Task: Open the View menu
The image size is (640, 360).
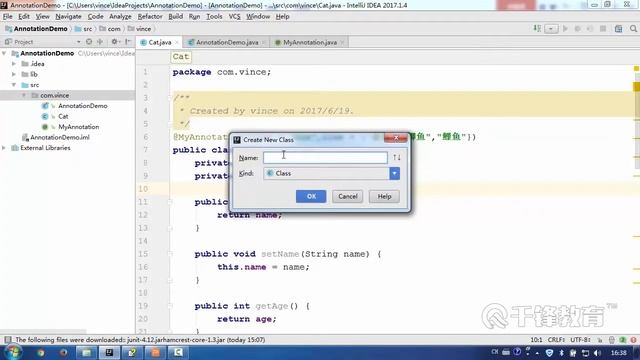Action: pos(42,17)
